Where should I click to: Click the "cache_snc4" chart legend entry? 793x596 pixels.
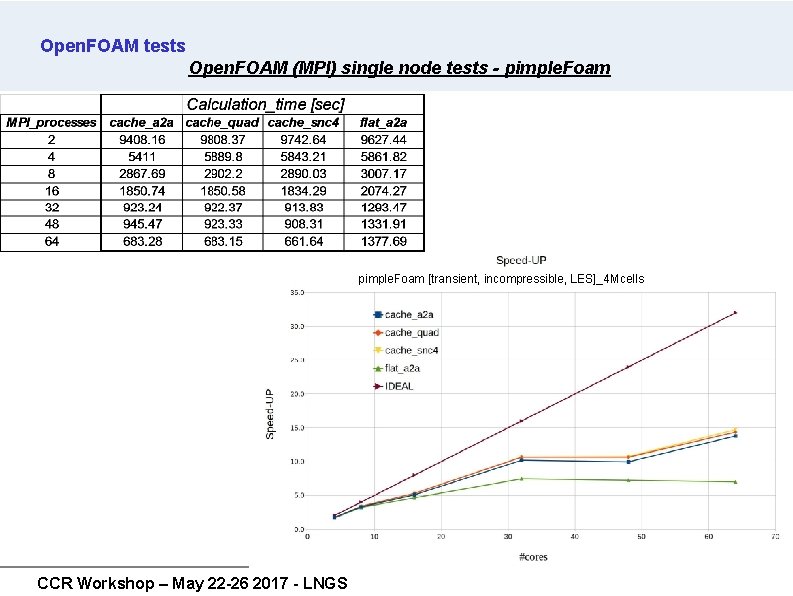[x=406, y=350]
